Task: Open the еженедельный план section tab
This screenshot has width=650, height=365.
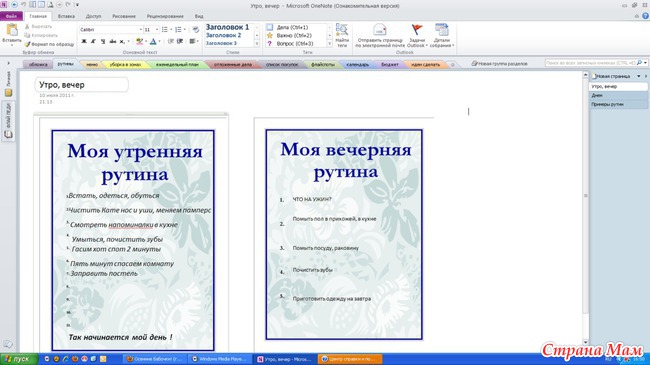Action: pyautogui.click(x=177, y=64)
